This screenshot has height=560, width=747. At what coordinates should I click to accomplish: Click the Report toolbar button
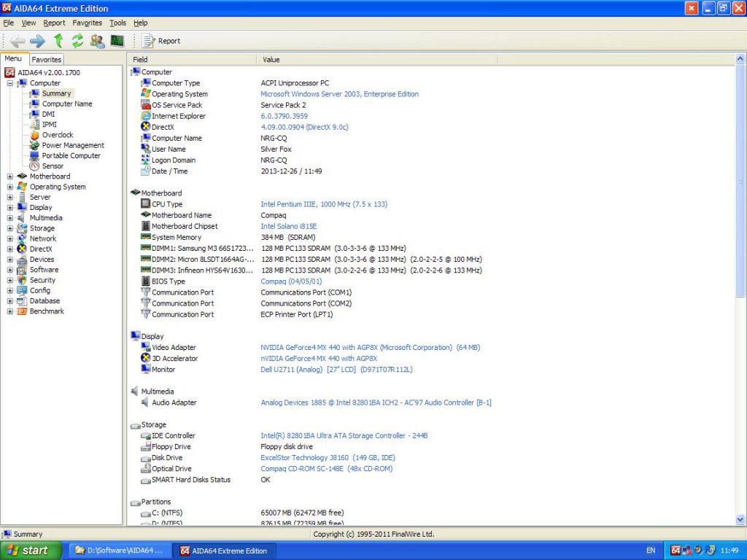(162, 41)
